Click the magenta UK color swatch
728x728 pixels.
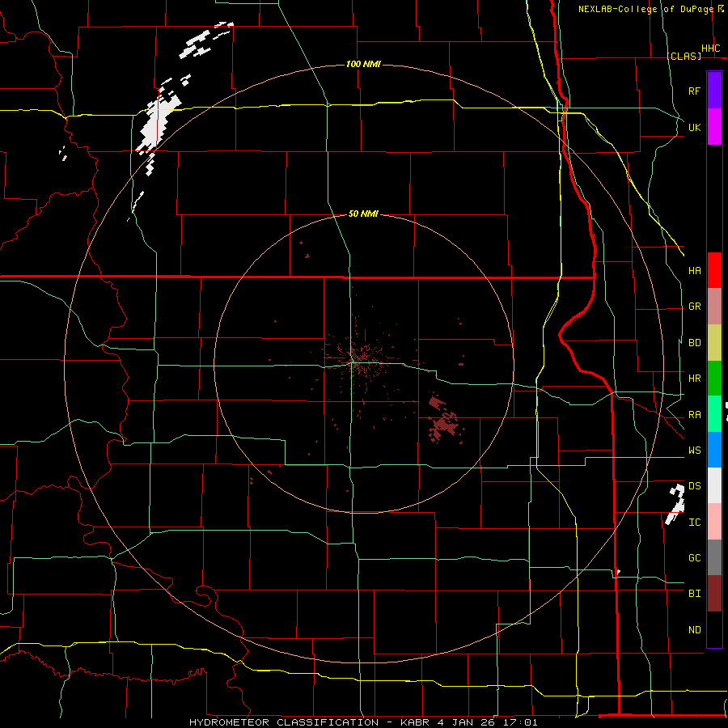click(x=714, y=127)
